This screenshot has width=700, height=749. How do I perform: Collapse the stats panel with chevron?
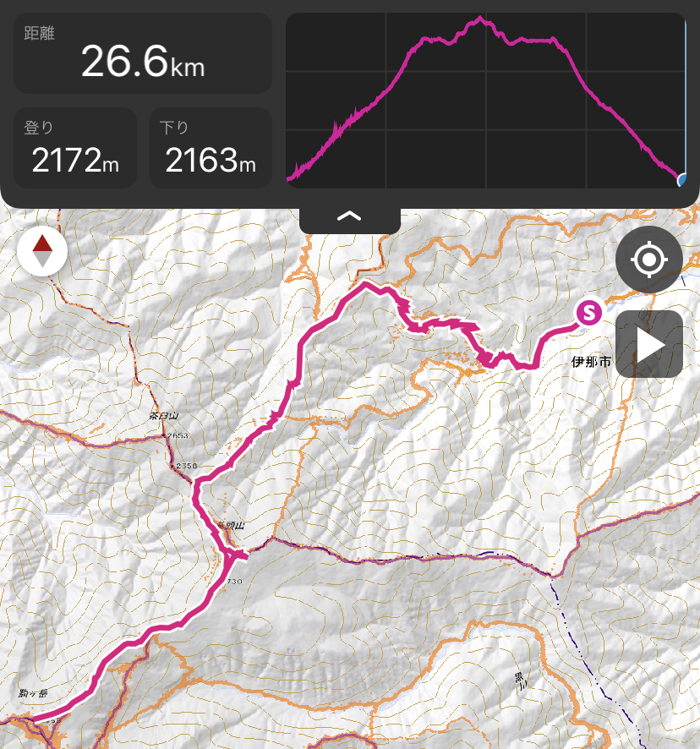pos(349,217)
